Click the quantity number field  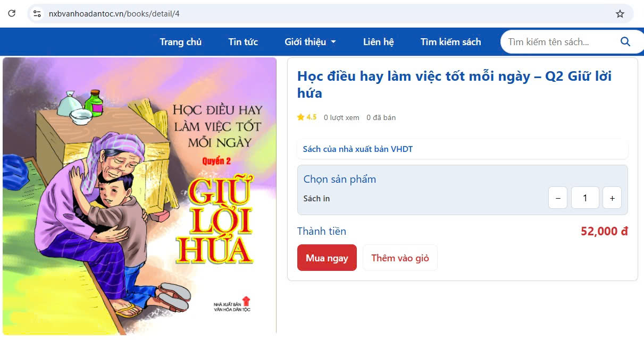tap(585, 198)
